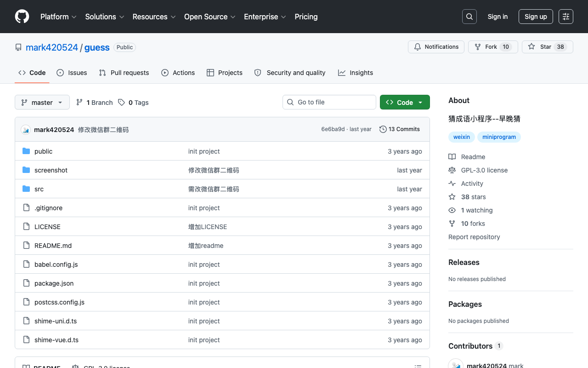Open the postcss.config.js file
The height and width of the screenshot is (368, 588).
(x=59, y=302)
